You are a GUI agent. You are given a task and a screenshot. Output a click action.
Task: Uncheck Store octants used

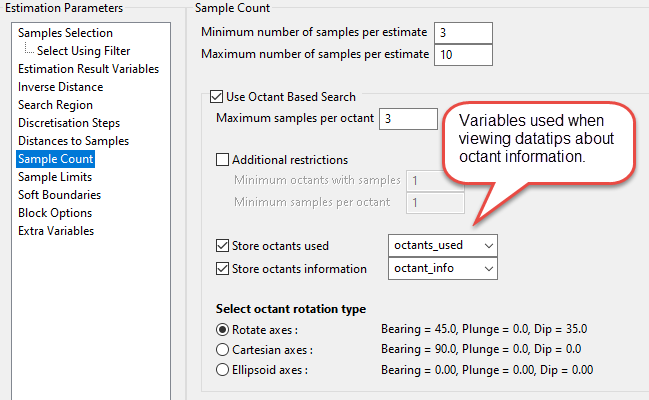(223, 246)
